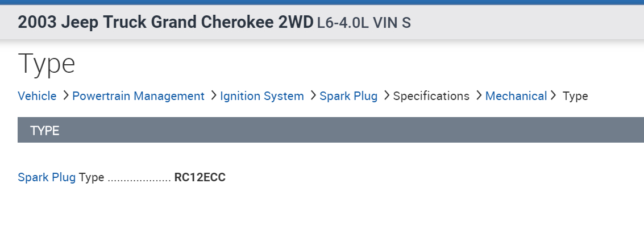644x229 pixels.
Task: Click the chevron before the last Type breadcrumb
Action: (553, 96)
